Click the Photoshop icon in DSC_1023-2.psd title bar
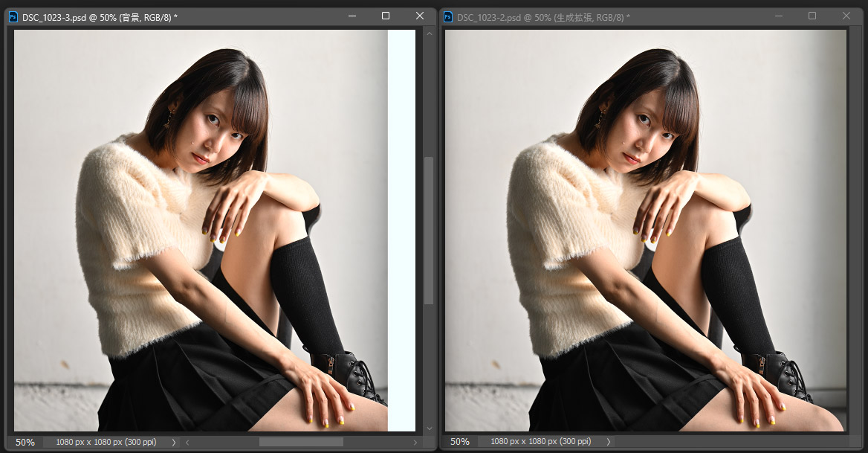Screen dimensions: 868x453 point(447,17)
